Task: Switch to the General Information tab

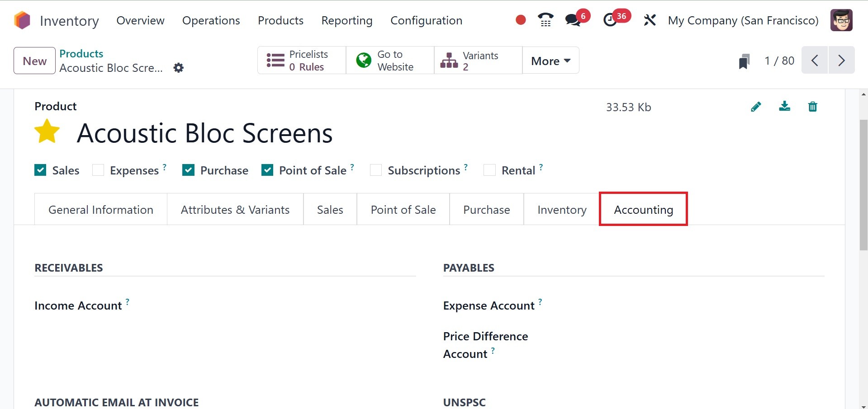Action: tap(101, 210)
